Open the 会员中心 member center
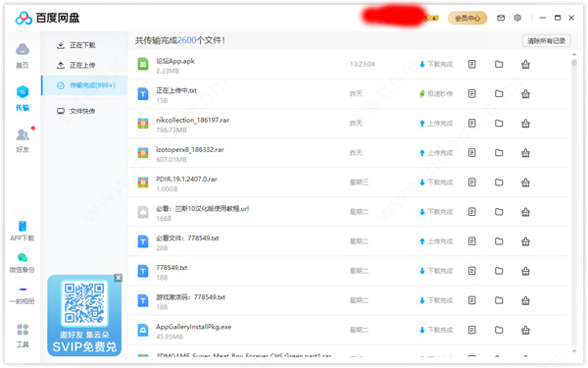Screen dimensions: 588x368 pos(467,18)
